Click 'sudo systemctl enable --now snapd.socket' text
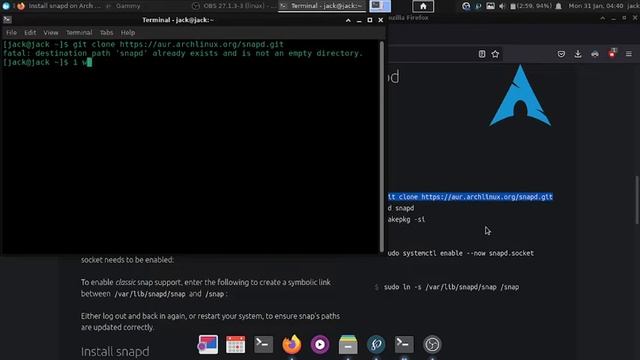640x360 pixels. 461,253
